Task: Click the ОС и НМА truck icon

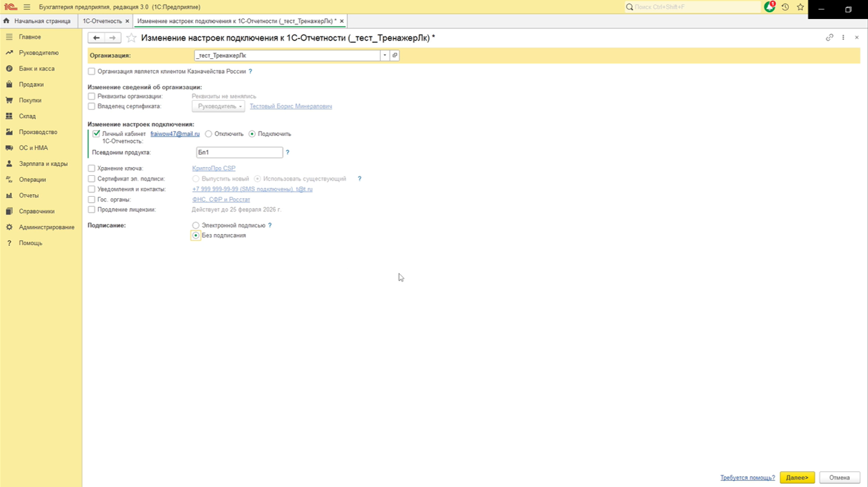Action: tap(9, 147)
